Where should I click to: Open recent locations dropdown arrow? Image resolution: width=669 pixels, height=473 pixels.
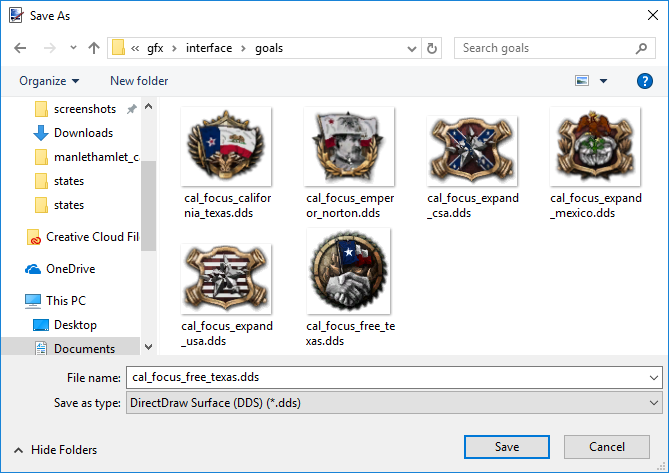(73, 48)
